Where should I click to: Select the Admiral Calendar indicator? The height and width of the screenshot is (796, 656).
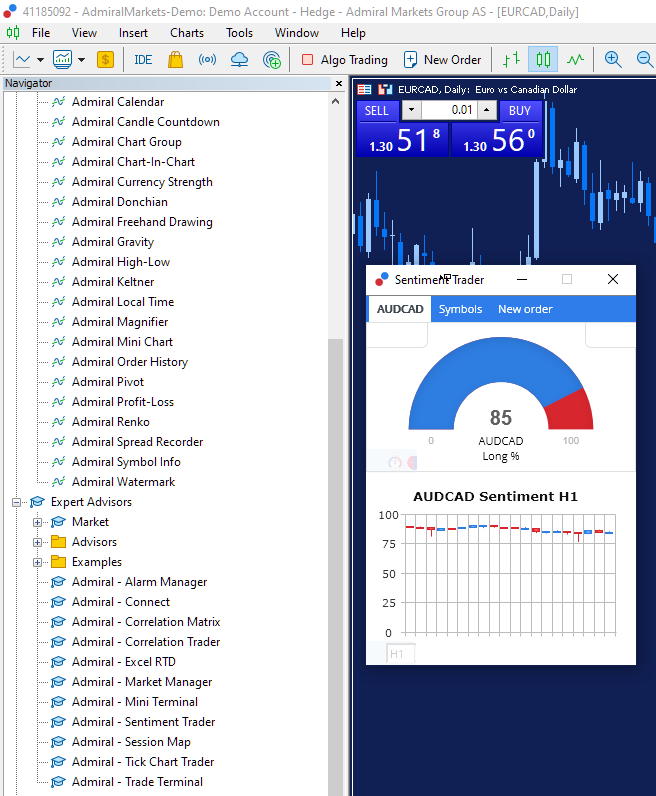point(118,102)
